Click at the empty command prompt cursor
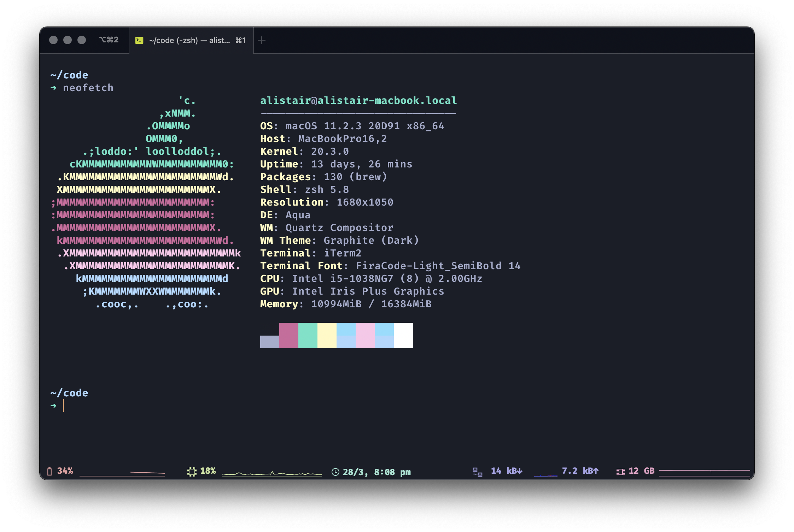Screen dimensions: 794x532 [64, 406]
